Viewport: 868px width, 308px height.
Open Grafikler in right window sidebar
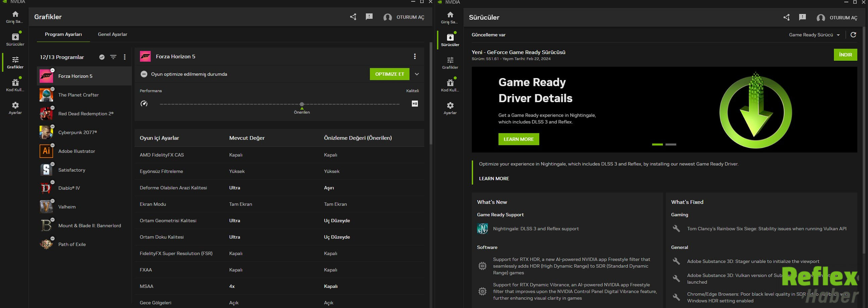tap(450, 63)
